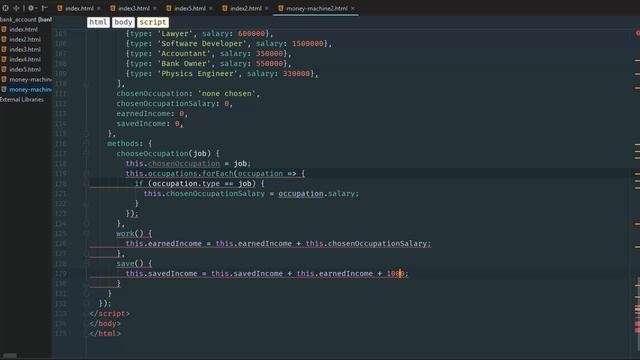Collapse the chooseOccupation(job) fold marker
This screenshot has width=640, height=360.
pos(86,153)
